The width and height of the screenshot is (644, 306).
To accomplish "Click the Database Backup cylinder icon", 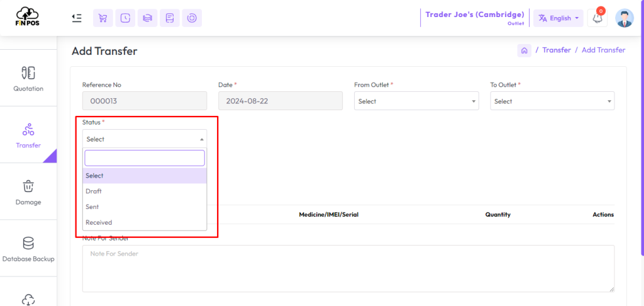I will pyautogui.click(x=28, y=243).
